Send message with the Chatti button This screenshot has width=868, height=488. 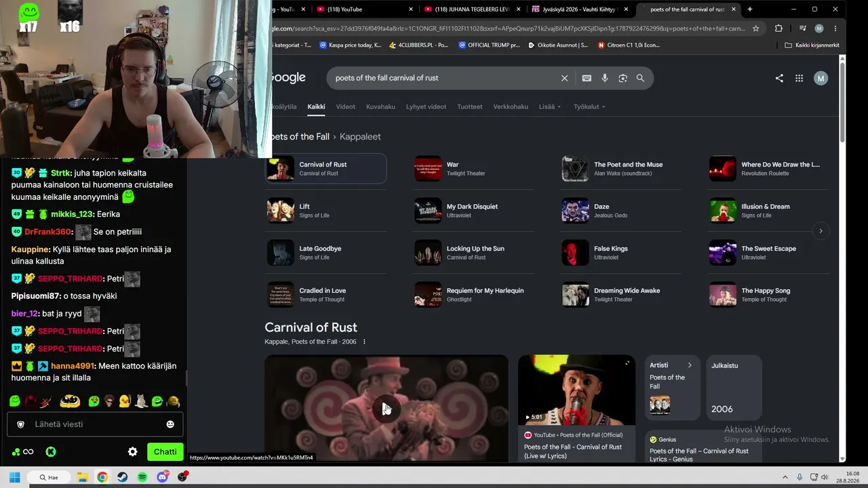(x=165, y=451)
